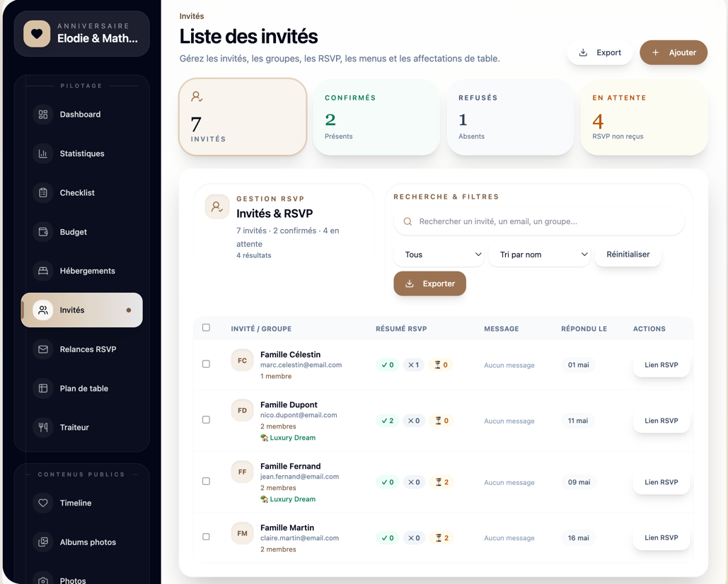Open Plan de table layout icon

click(x=43, y=388)
